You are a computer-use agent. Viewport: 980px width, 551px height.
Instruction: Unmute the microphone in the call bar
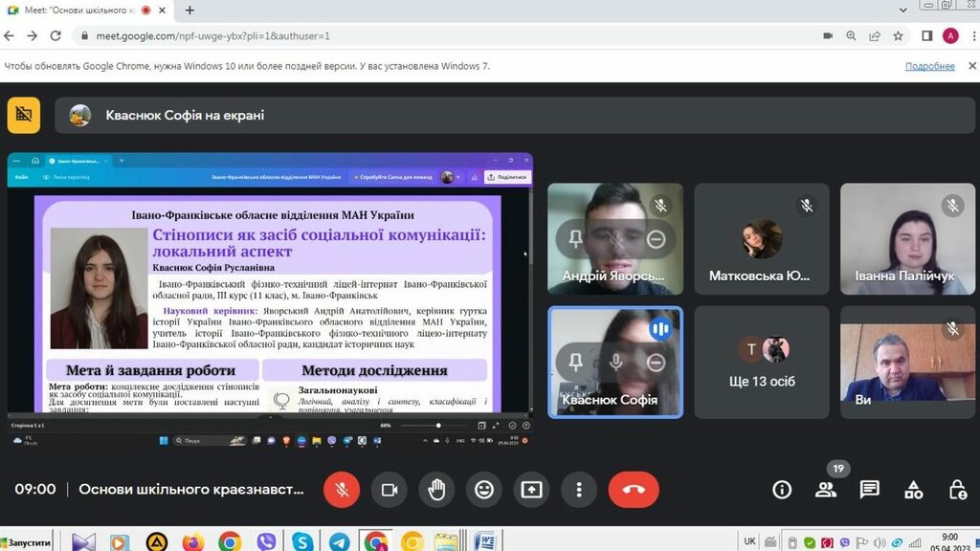tap(341, 490)
